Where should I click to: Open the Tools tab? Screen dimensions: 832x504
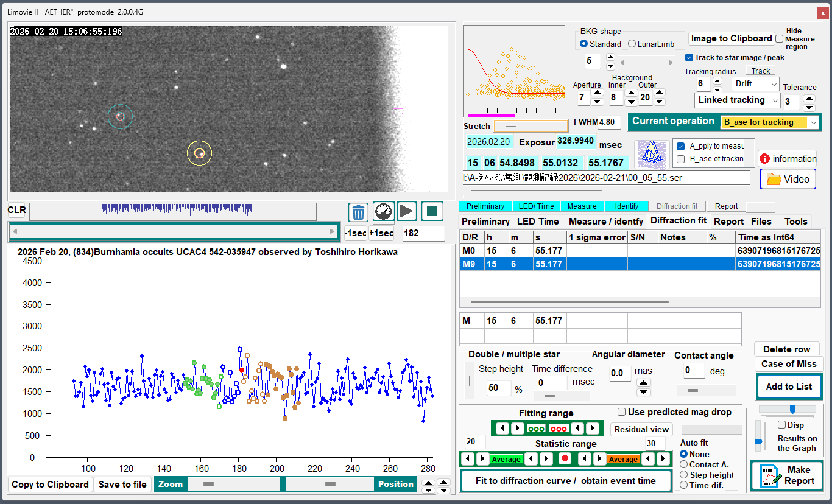795,222
